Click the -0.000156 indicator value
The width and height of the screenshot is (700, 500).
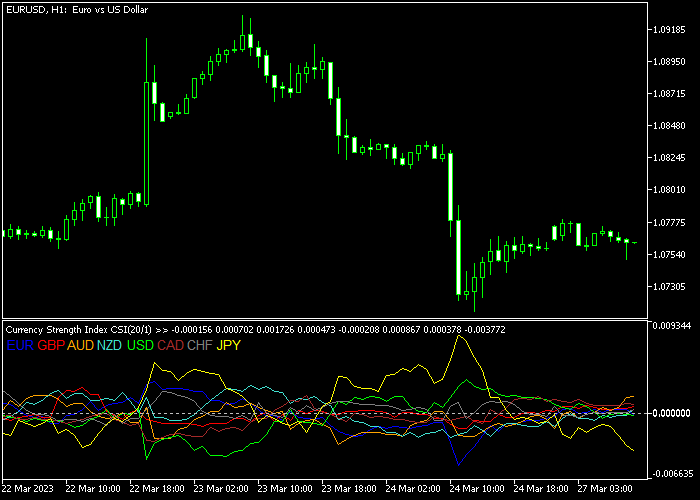(192, 330)
